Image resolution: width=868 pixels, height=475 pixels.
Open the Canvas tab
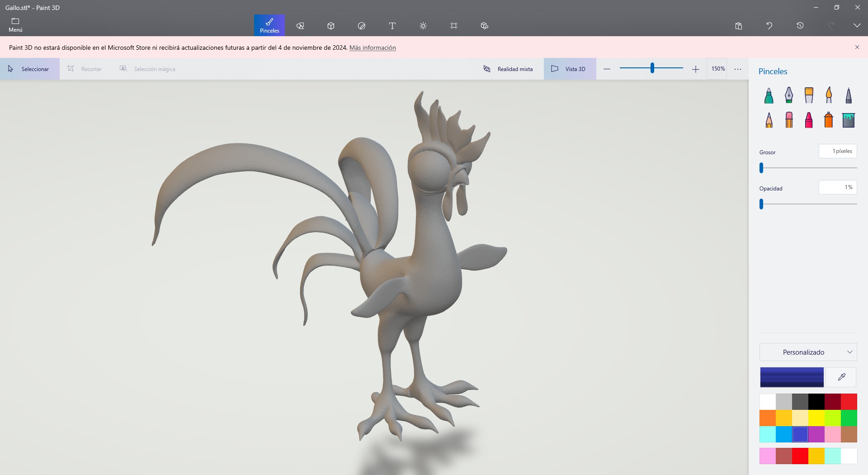point(454,26)
